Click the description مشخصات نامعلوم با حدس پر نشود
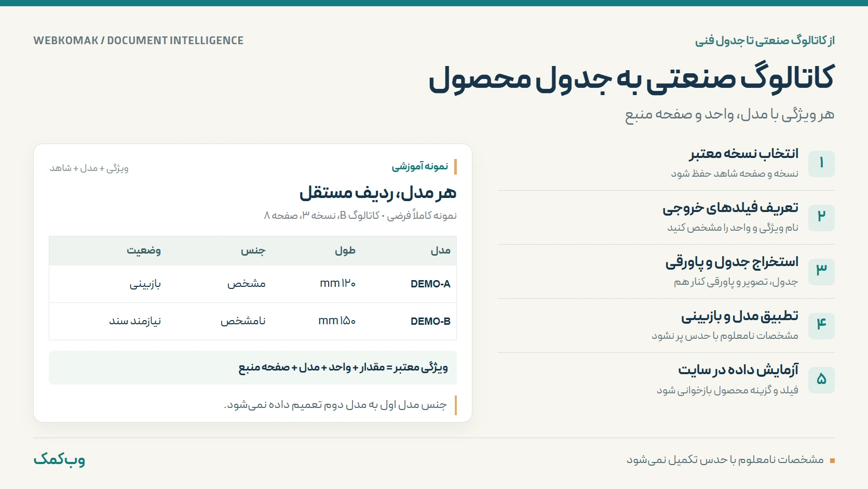Image resolution: width=868 pixels, height=489 pixels. tap(725, 336)
